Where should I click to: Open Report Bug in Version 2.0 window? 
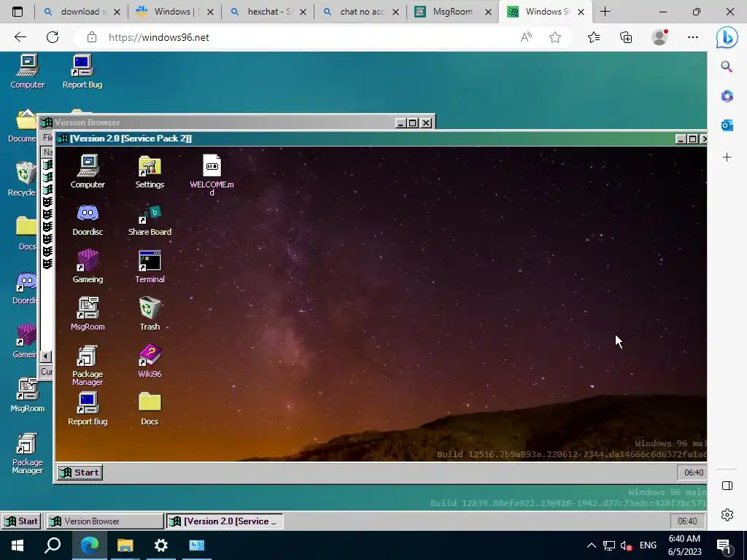tap(88, 408)
